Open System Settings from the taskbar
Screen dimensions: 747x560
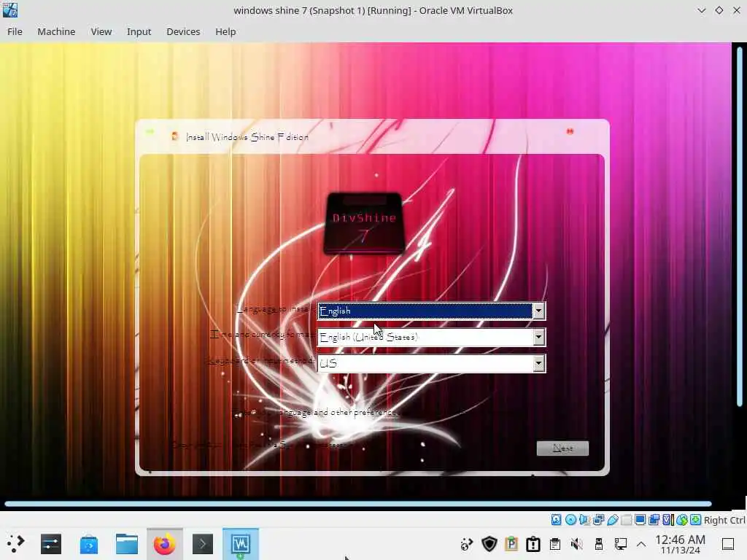click(x=51, y=544)
